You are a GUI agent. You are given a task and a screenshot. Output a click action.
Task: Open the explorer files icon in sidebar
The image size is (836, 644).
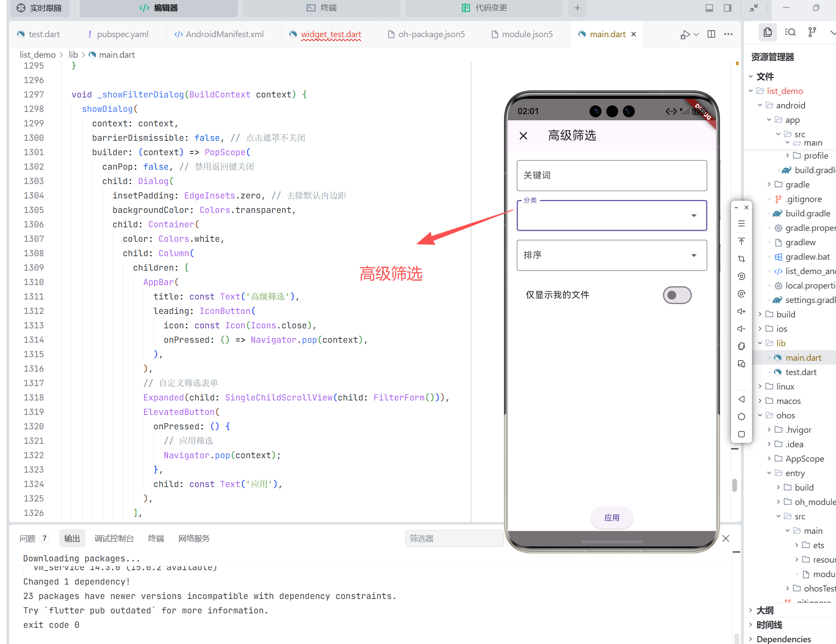[768, 32]
